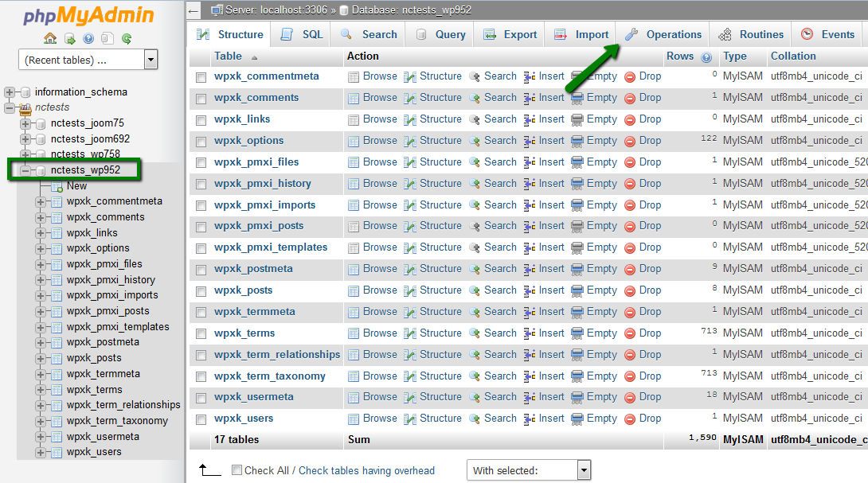
Task: Click the green reload navigation icon
Action: (x=126, y=38)
